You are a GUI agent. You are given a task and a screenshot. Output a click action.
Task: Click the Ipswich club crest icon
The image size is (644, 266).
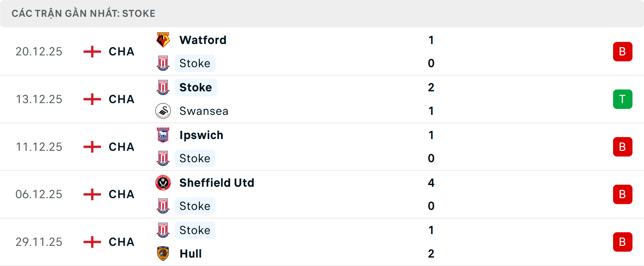(163, 135)
